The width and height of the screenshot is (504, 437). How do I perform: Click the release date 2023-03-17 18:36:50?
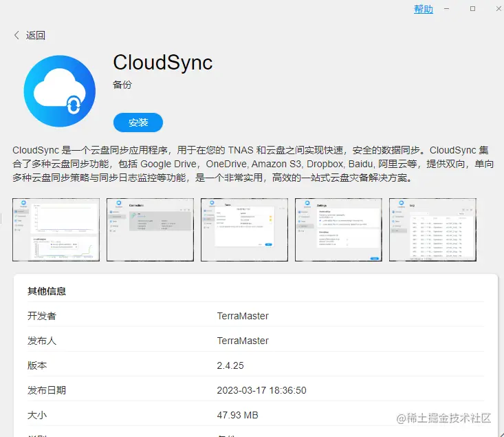tap(261, 390)
